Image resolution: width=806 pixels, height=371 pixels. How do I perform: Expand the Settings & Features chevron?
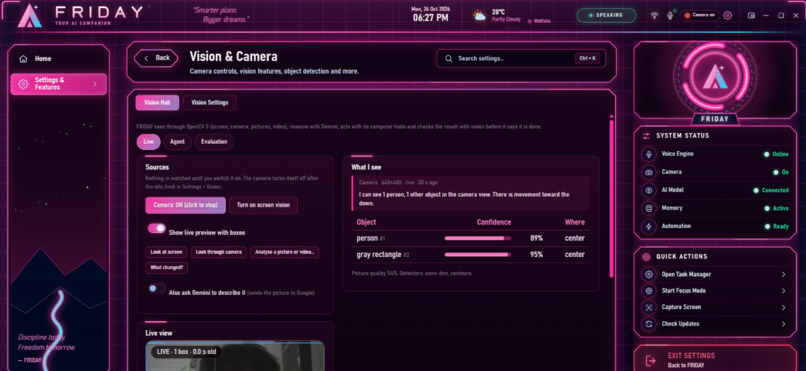[95, 84]
